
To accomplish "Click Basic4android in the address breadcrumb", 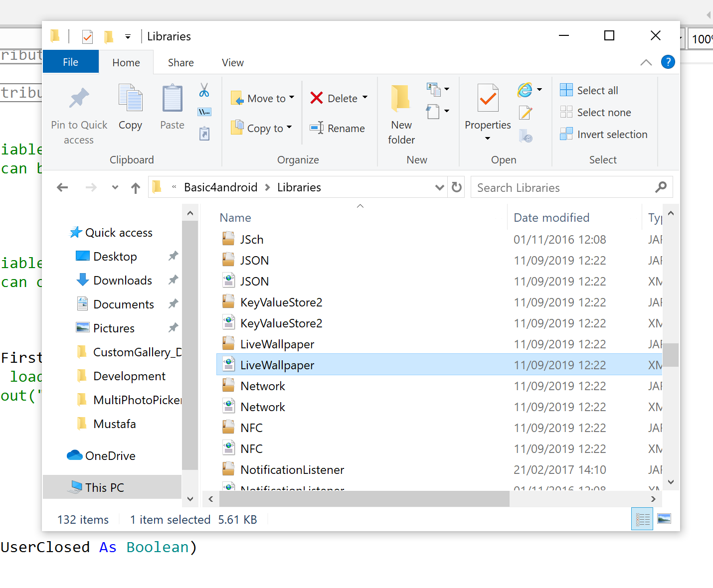I will coord(221,187).
